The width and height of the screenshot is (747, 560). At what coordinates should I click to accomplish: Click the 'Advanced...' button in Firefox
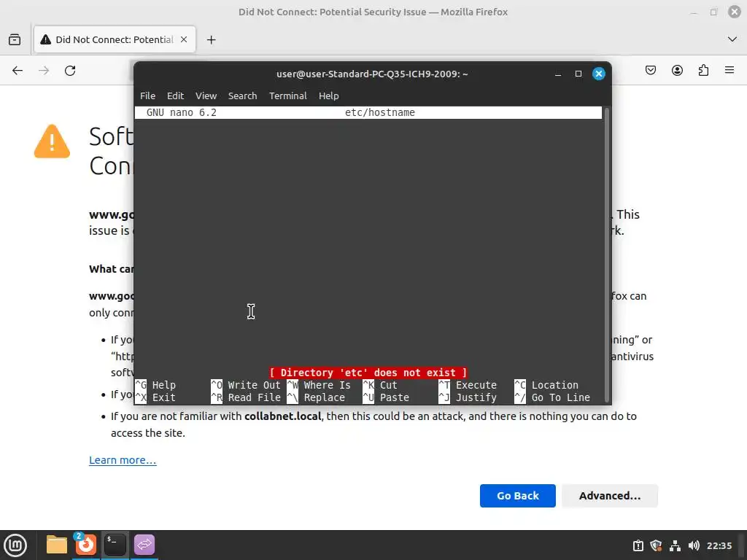click(610, 496)
